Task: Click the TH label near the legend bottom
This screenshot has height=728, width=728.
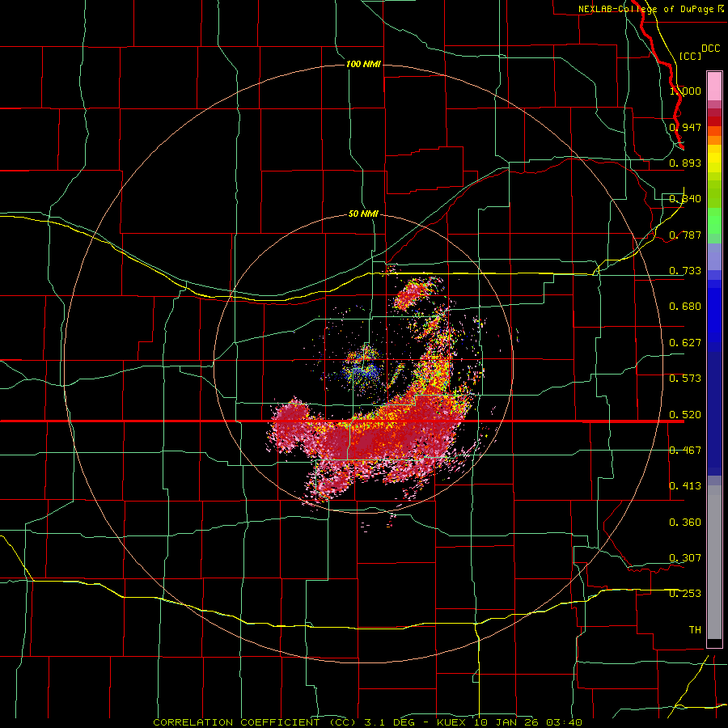Action: (695, 629)
